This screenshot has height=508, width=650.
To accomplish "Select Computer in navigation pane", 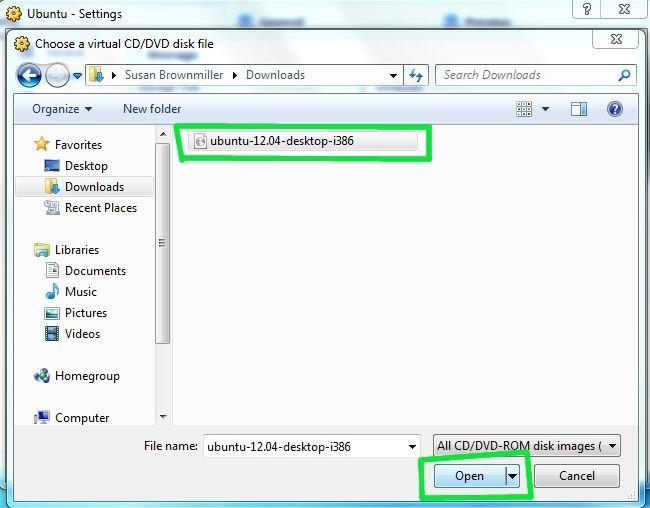I will point(82,418).
